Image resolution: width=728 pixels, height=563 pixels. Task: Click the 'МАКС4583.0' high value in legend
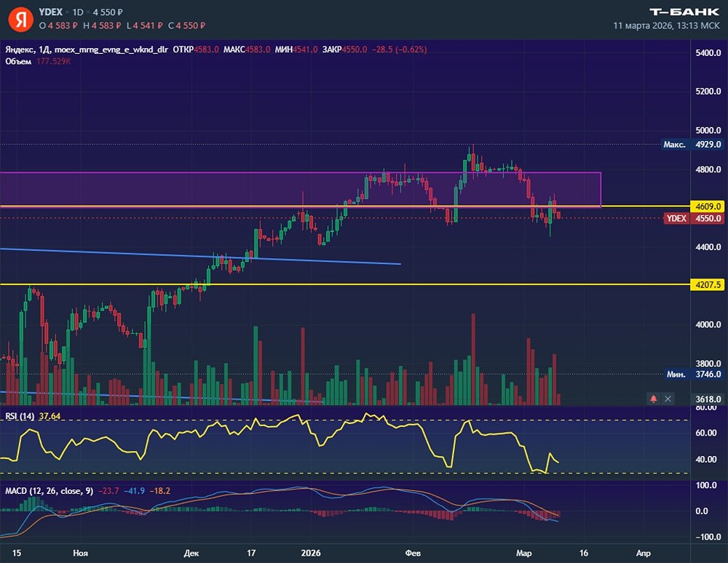click(247, 49)
